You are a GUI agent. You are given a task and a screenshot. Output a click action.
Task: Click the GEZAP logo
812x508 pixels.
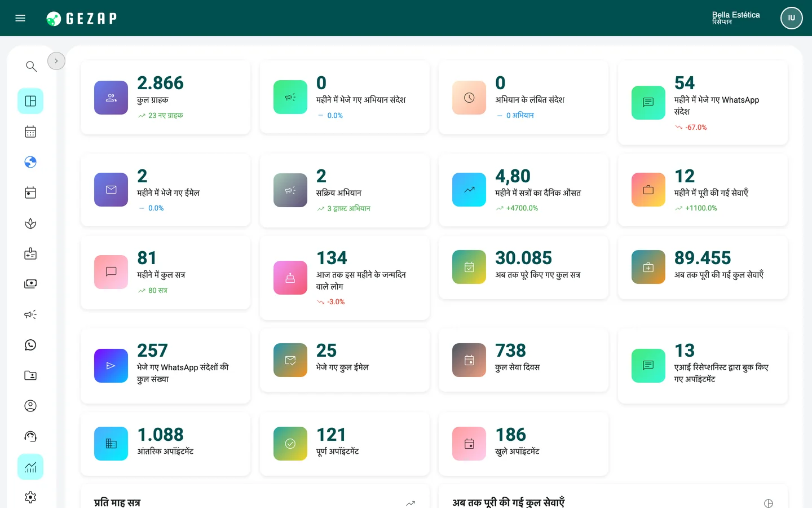click(82, 19)
